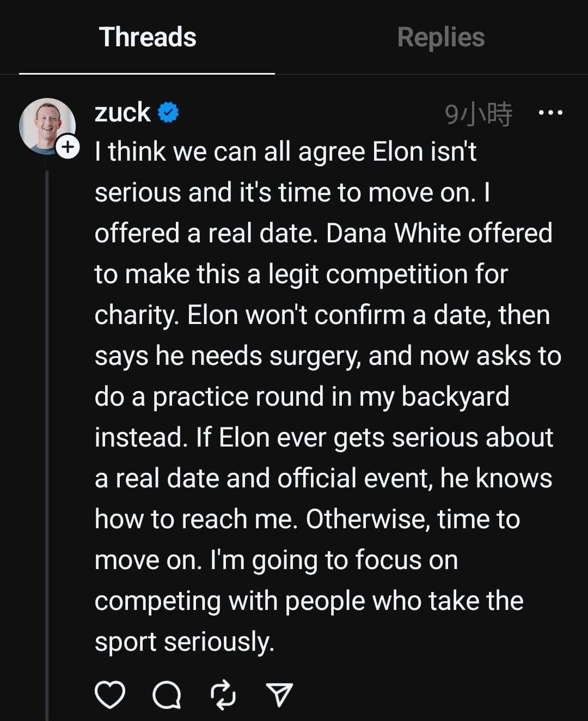Follow zuck using the plus badge
The width and height of the screenshot is (588, 721).
click(x=68, y=147)
